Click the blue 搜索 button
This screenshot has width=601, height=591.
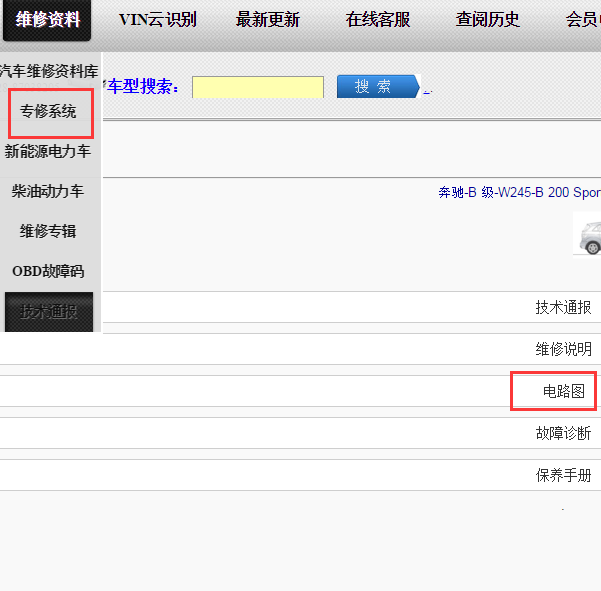pos(378,86)
